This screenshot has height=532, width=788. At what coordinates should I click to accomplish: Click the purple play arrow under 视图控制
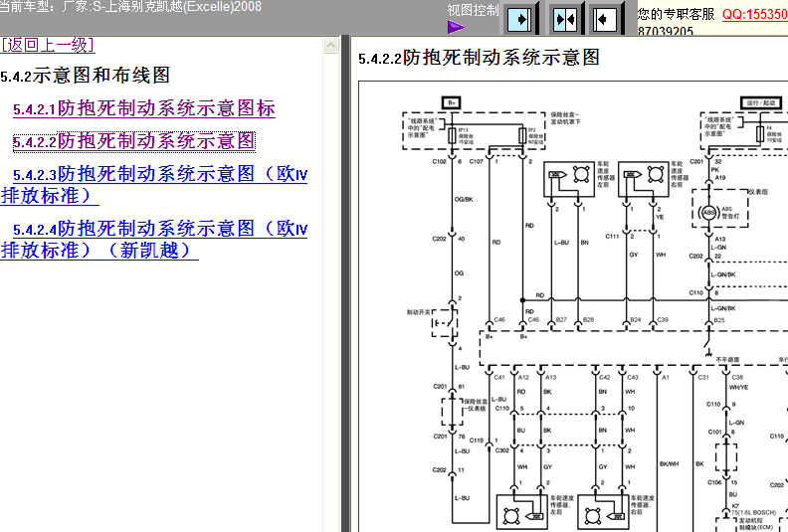point(456,27)
